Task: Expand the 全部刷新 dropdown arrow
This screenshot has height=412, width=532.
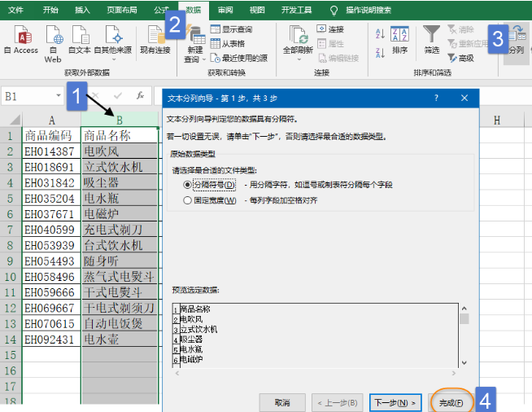Action: [x=299, y=59]
